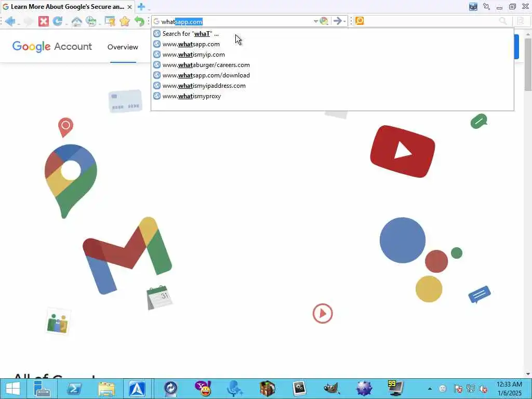Open File Explorer from the taskbar
The width and height of the screenshot is (532, 399).
point(106,389)
